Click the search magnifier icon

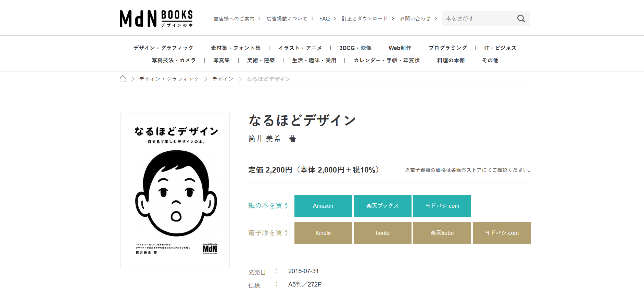521,18
